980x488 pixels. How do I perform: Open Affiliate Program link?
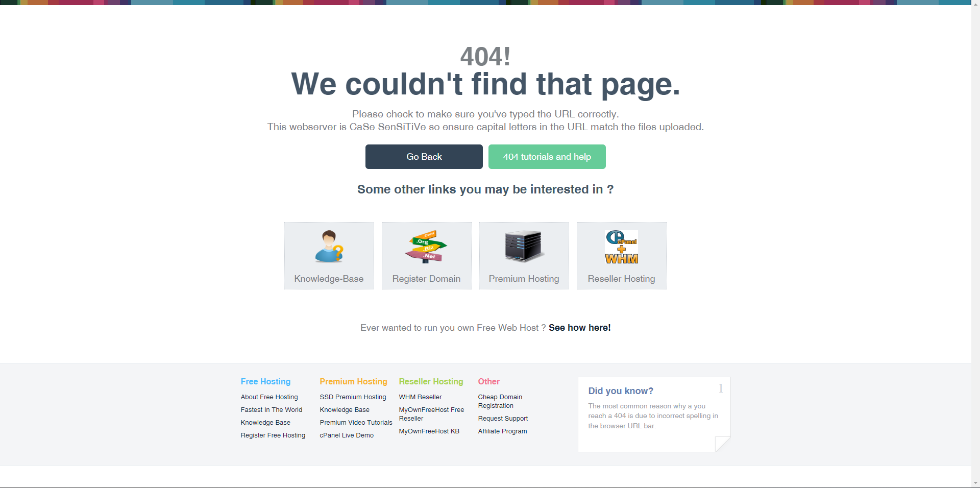[x=503, y=431]
